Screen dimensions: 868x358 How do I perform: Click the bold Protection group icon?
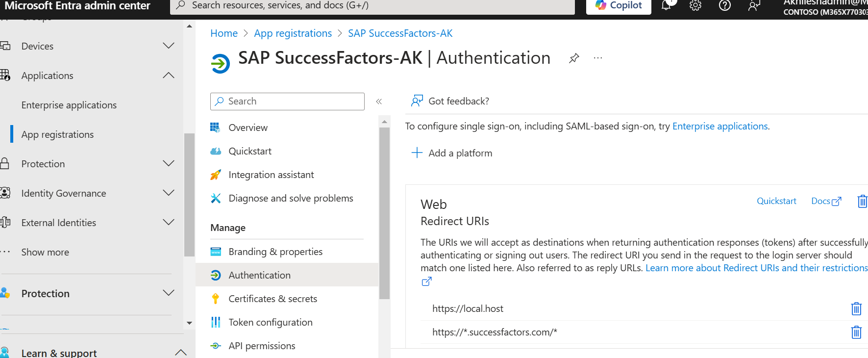click(5, 293)
